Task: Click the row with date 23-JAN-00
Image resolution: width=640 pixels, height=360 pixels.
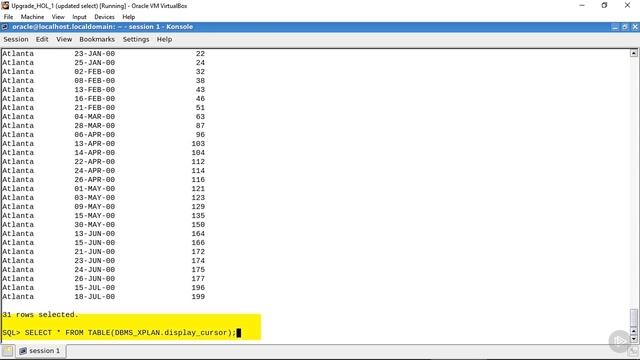Action: [x=103, y=53]
